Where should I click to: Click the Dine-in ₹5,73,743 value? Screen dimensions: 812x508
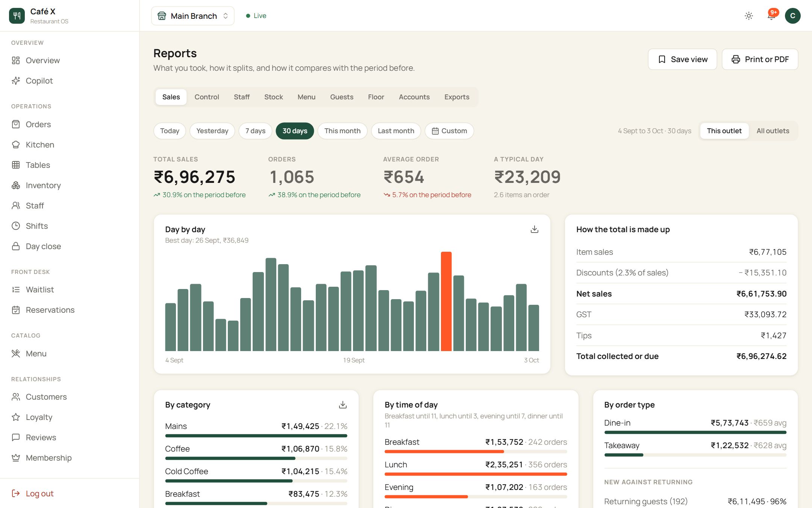pos(729,423)
